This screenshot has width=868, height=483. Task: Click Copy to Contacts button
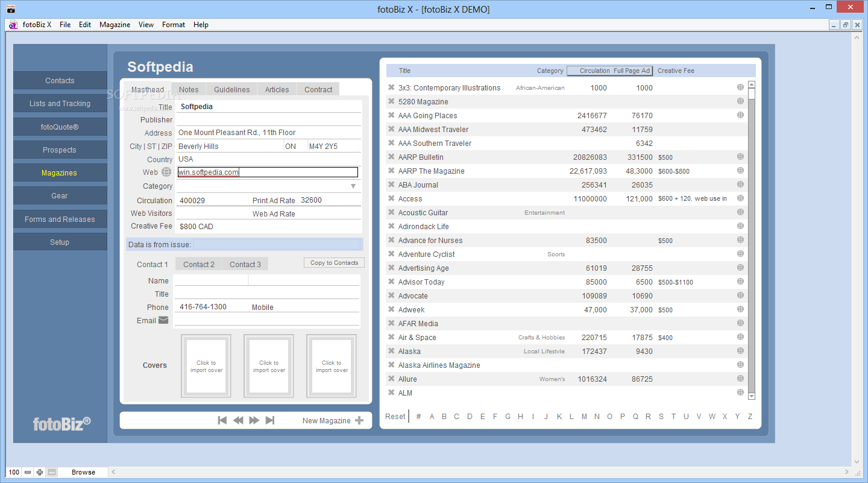coord(334,262)
